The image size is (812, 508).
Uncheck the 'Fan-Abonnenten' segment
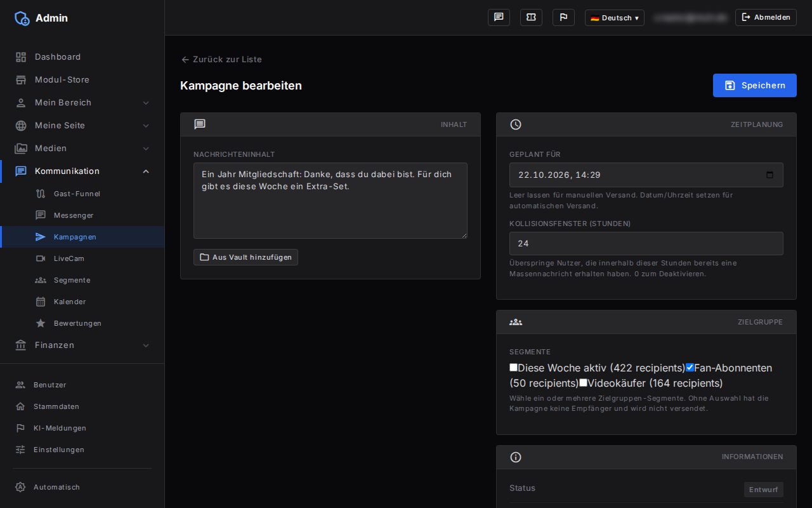coord(690,367)
